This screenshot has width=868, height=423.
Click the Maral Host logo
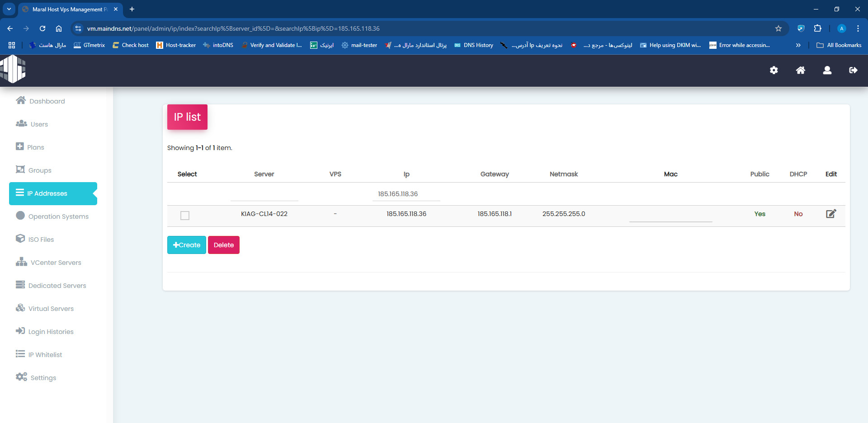click(13, 69)
